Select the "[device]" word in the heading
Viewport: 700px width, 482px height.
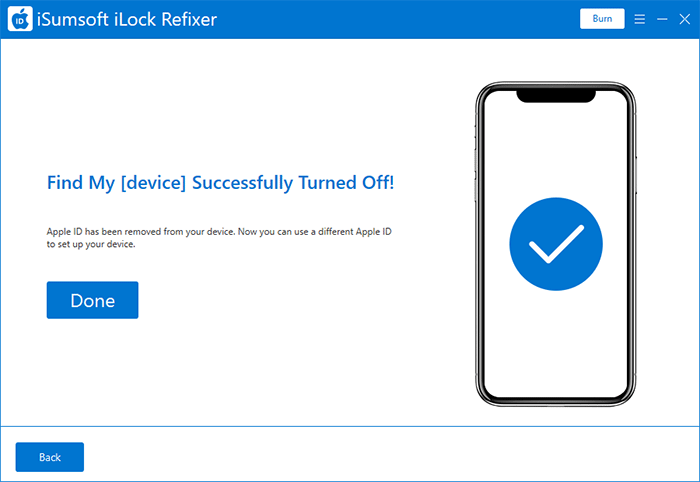point(153,183)
